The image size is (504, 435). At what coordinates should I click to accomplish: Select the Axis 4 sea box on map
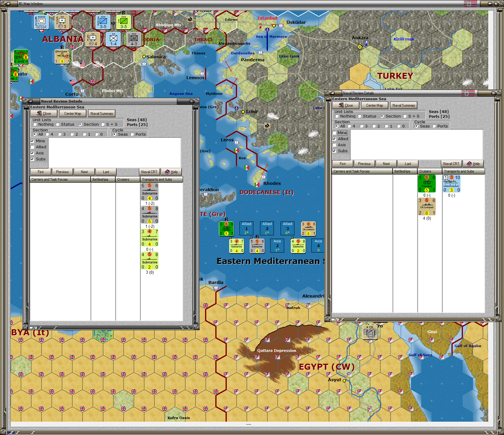(318, 246)
